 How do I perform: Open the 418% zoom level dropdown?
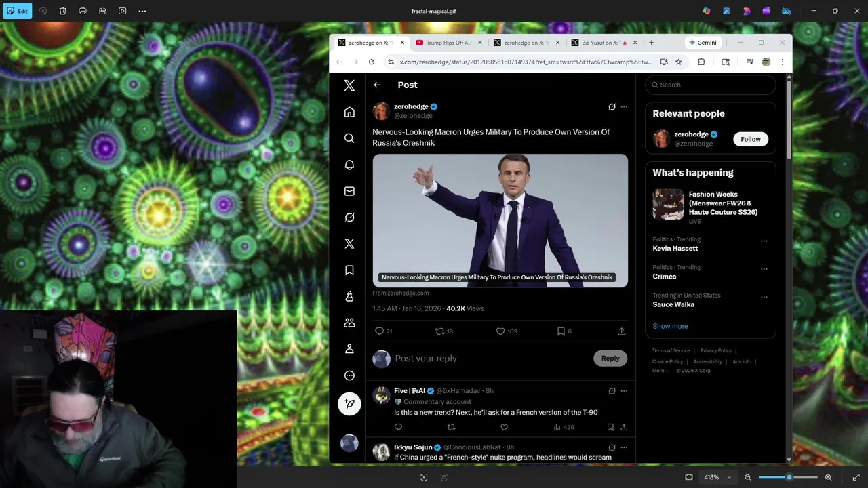point(717,477)
